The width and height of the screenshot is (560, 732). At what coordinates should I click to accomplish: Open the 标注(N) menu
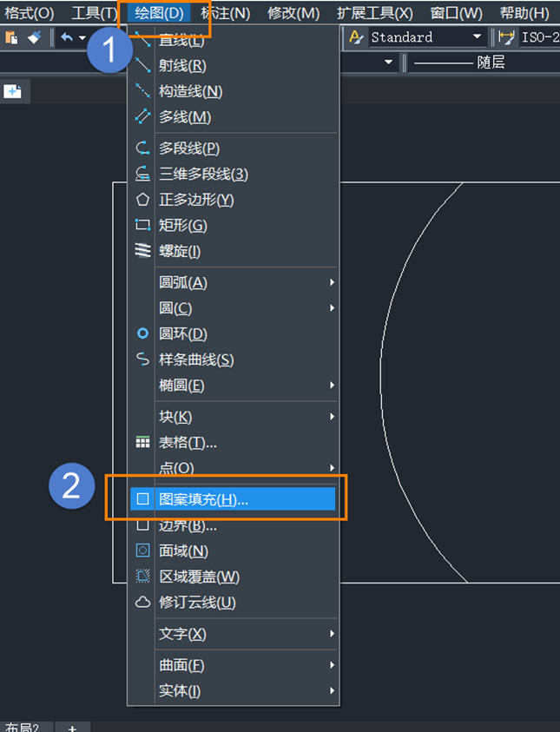pyautogui.click(x=226, y=13)
